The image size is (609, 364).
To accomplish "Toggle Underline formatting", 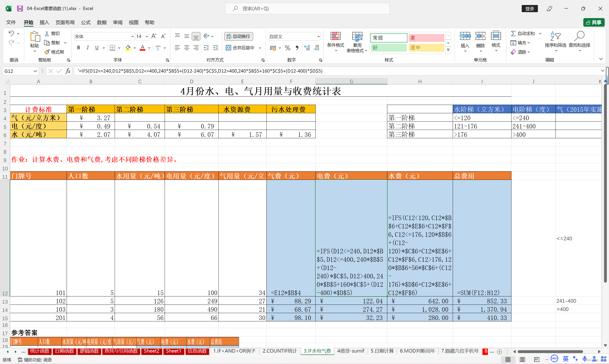I will 97,48.
